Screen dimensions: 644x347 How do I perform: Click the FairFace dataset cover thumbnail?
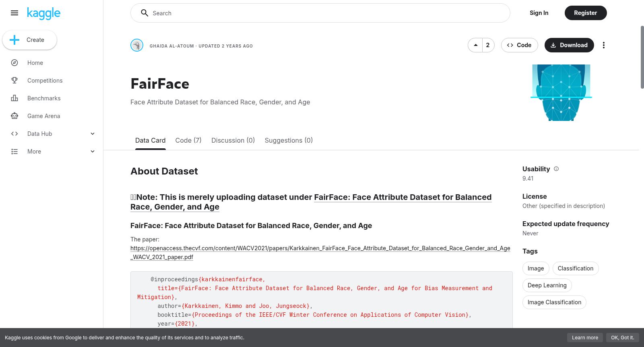point(561,93)
